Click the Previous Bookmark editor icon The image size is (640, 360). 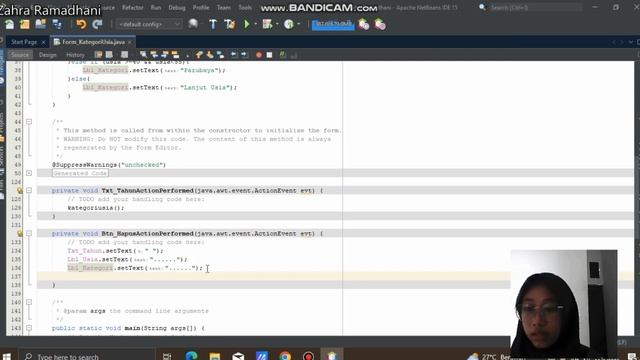coord(199,55)
